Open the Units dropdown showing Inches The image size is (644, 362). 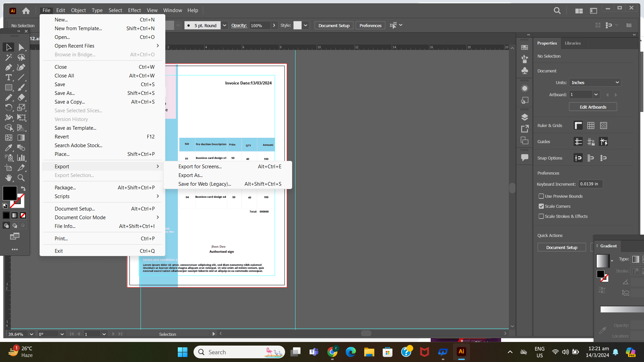pos(595,82)
